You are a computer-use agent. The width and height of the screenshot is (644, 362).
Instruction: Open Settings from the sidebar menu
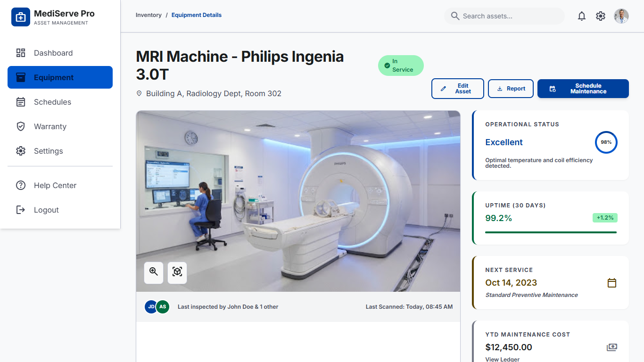[60, 151]
